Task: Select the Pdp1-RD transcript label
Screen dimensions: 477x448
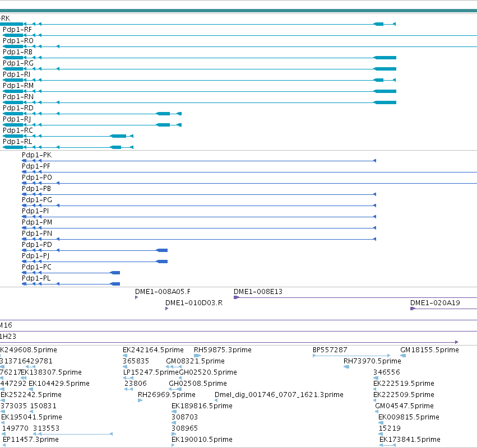Action: coord(18,108)
